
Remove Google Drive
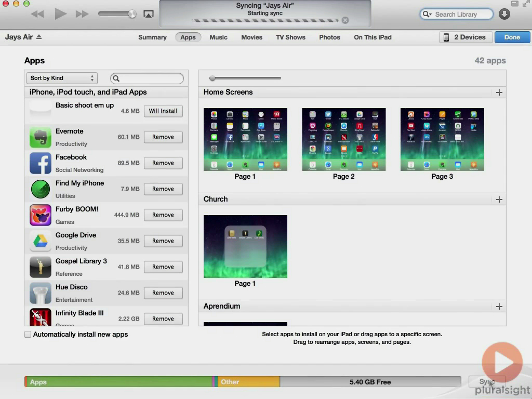click(x=163, y=241)
